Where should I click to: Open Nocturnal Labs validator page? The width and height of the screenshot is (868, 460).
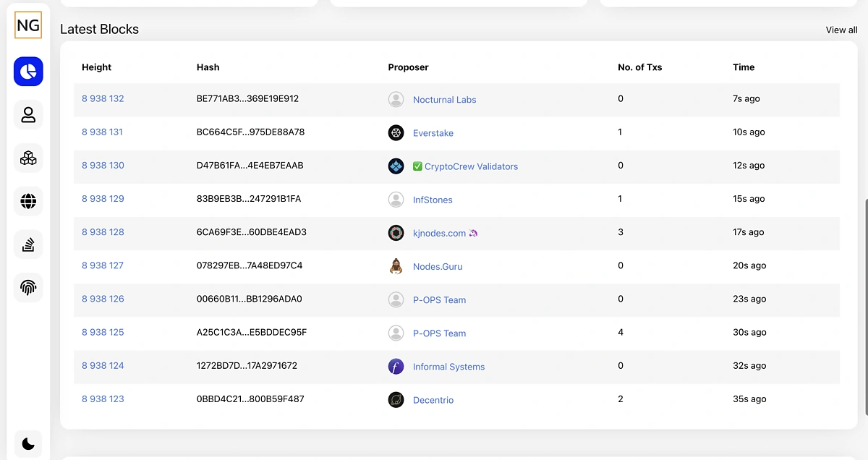444,99
